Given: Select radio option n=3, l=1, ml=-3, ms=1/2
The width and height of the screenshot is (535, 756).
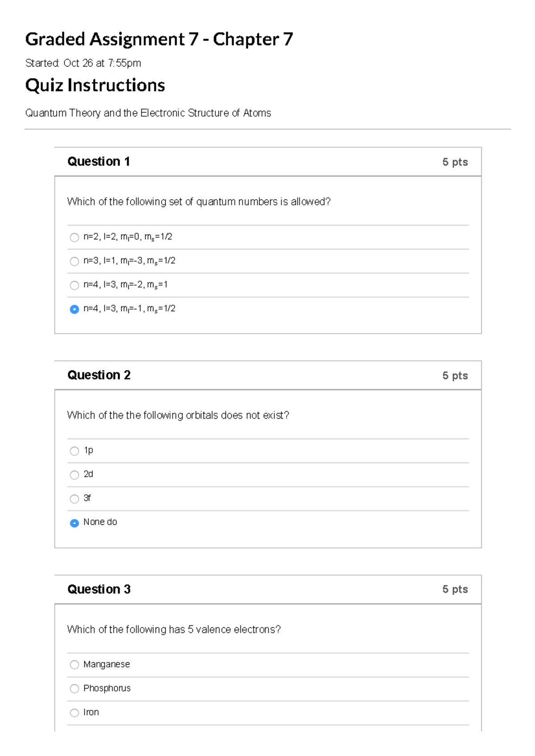Looking at the screenshot, I should (74, 262).
